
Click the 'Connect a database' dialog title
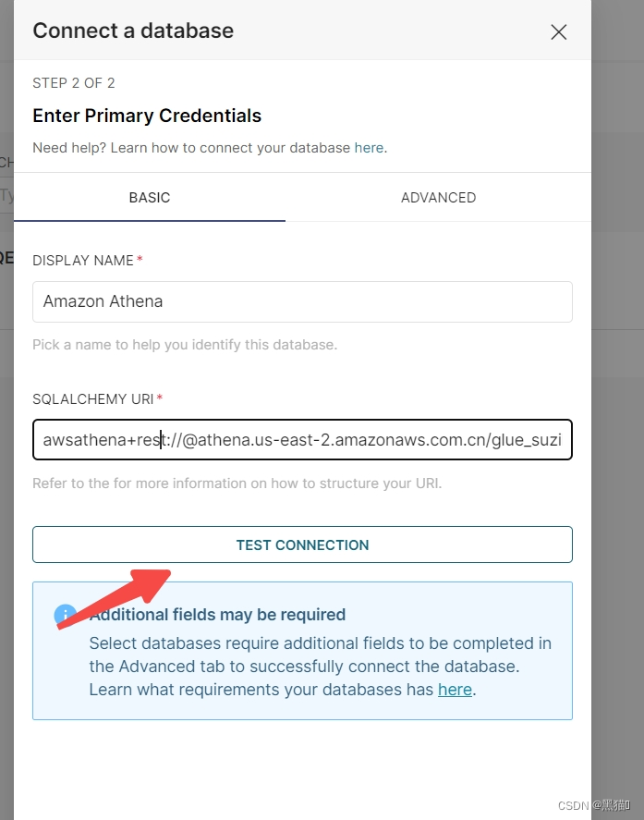[133, 31]
